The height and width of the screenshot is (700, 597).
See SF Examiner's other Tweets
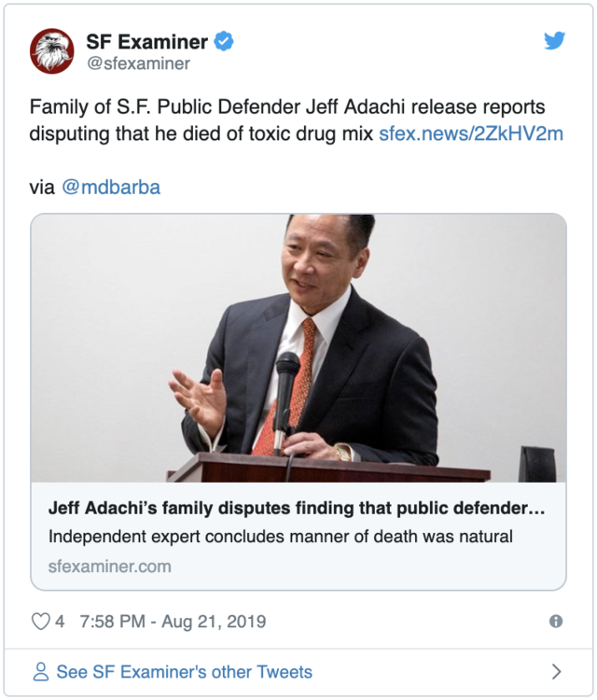click(x=185, y=672)
